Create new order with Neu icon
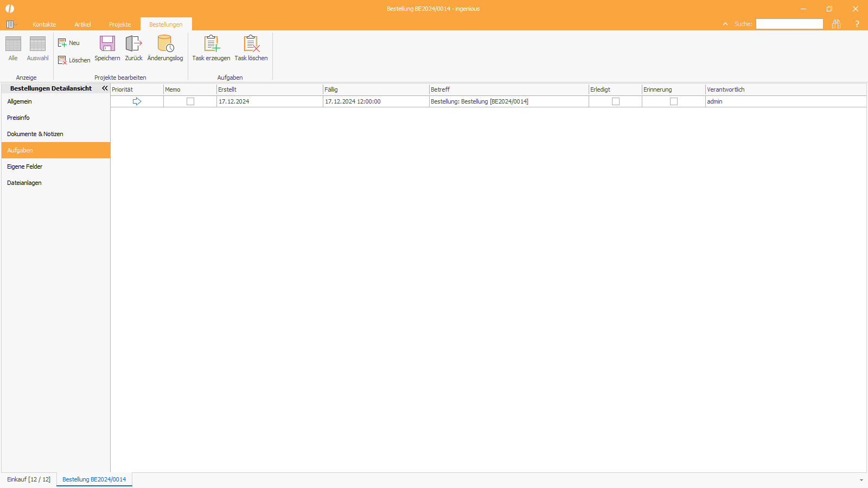Screen dimensions: 868x488 pos(62,43)
